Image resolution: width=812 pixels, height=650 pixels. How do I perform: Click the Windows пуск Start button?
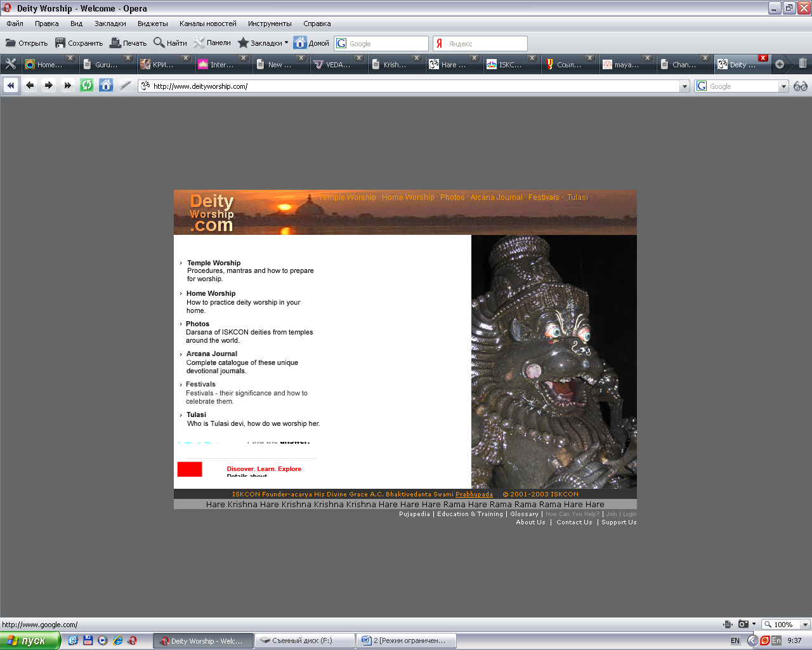pyautogui.click(x=30, y=640)
